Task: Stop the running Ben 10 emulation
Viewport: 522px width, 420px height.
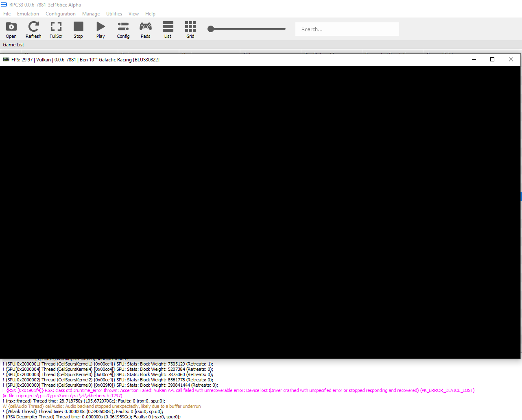Action: click(78, 29)
